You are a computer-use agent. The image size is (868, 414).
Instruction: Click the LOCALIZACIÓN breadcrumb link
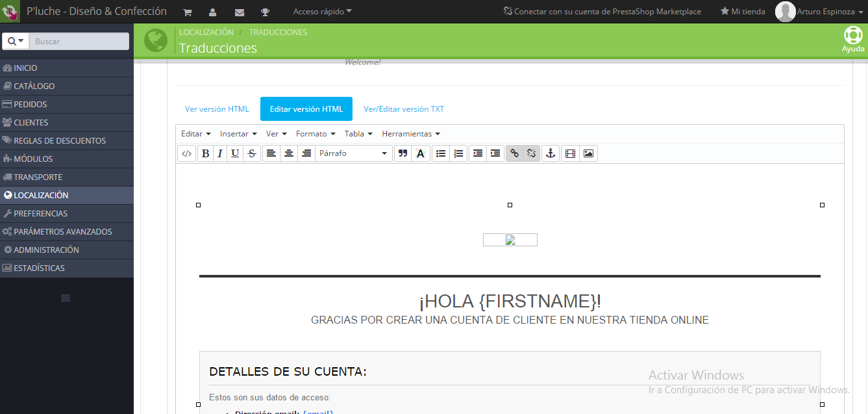(206, 32)
